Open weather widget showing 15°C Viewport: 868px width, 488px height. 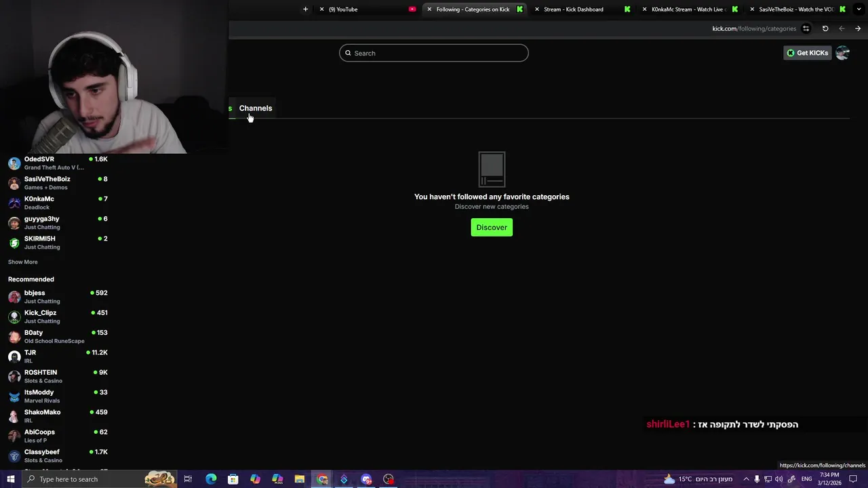pyautogui.click(x=698, y=479)
